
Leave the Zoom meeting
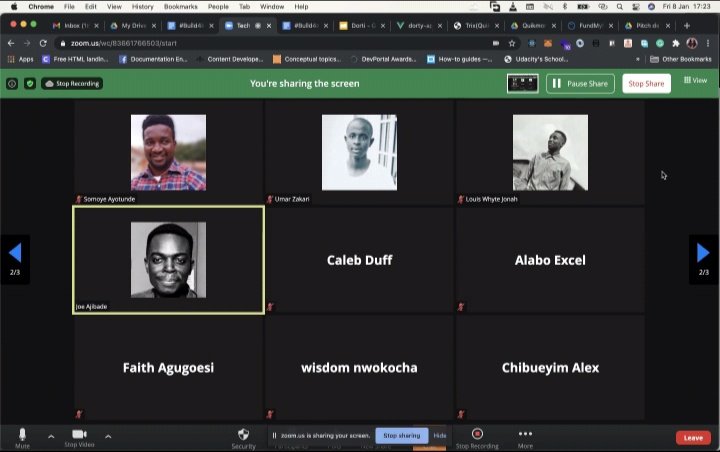(x=693, y=438)
